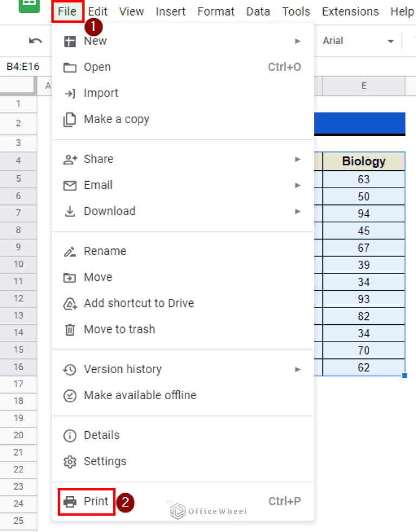Click the Open folder icon
This screenshot has height=532, width=416.
click(x=70, y=67)
